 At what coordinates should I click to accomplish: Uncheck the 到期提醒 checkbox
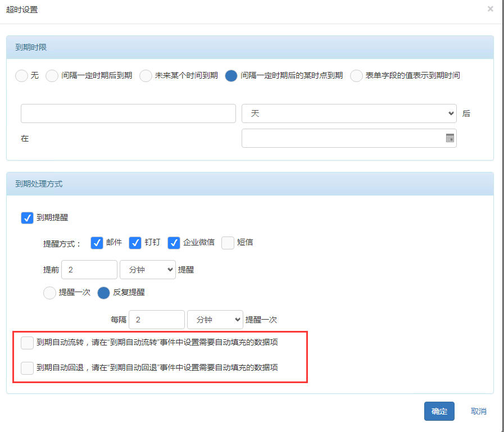click(27, 218)
